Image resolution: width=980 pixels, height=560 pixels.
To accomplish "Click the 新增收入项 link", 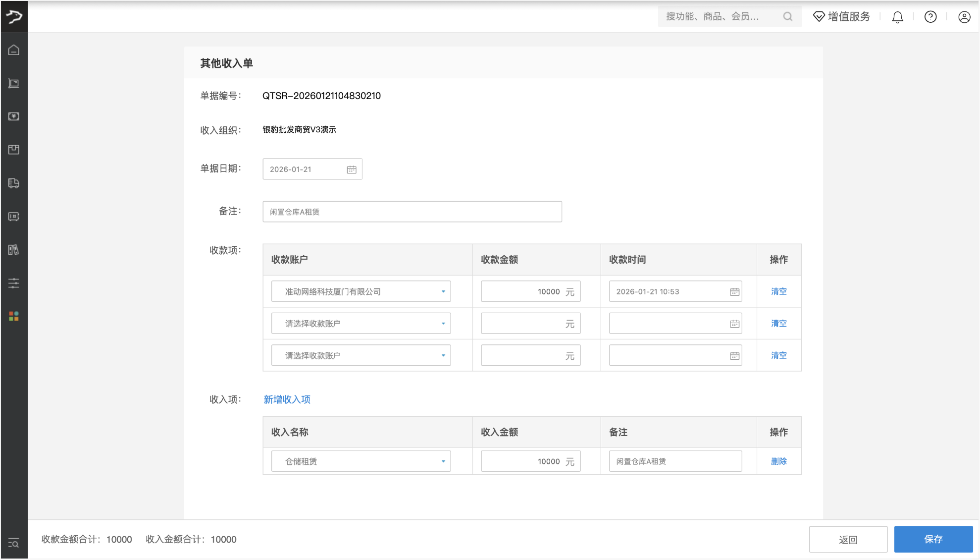I will (286, 399).
